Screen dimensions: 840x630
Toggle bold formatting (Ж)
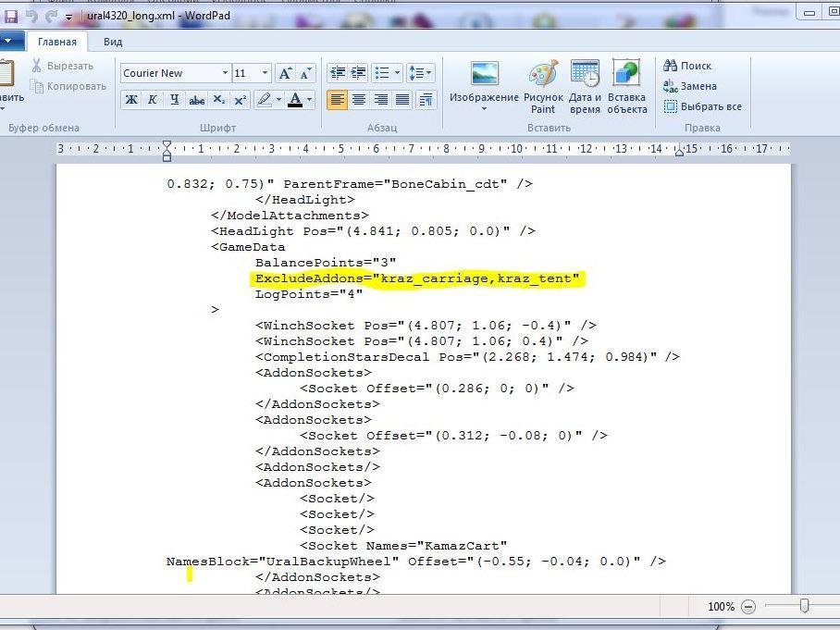pos(131,100)
